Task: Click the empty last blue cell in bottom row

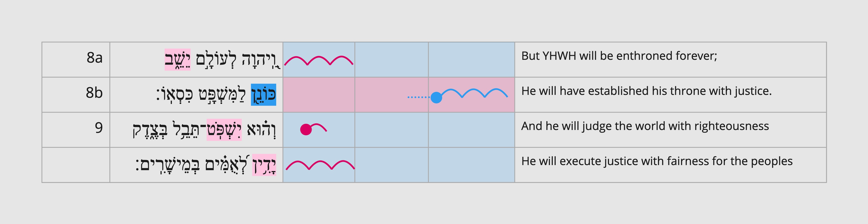Action: (x=471, y=165)
